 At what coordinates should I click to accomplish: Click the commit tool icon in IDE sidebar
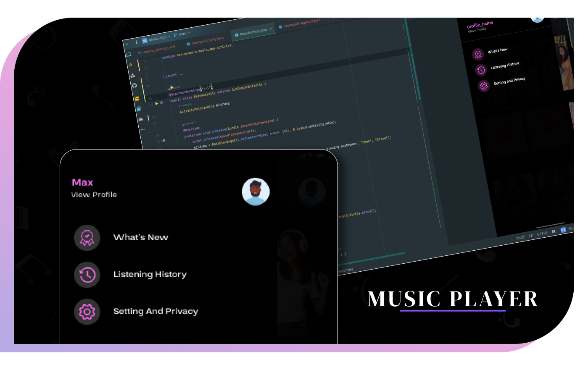131,65
